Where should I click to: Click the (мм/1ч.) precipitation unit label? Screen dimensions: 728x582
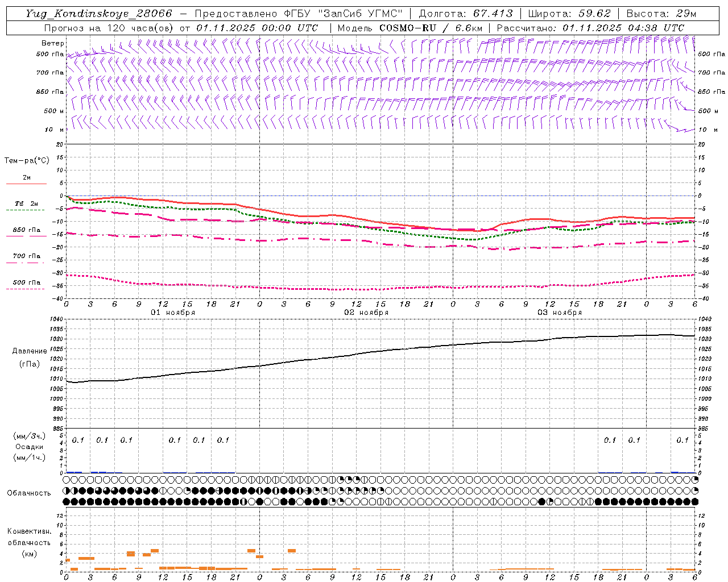[29, 458]
